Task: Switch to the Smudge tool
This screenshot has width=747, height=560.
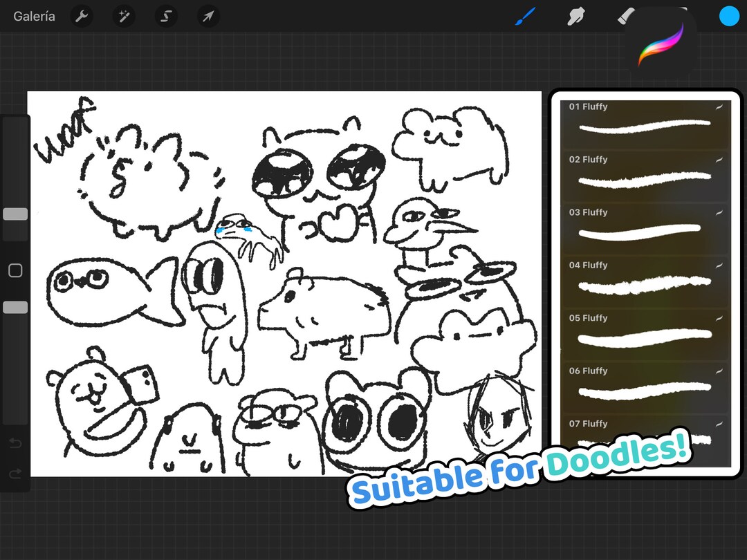Action: [575, 16]
